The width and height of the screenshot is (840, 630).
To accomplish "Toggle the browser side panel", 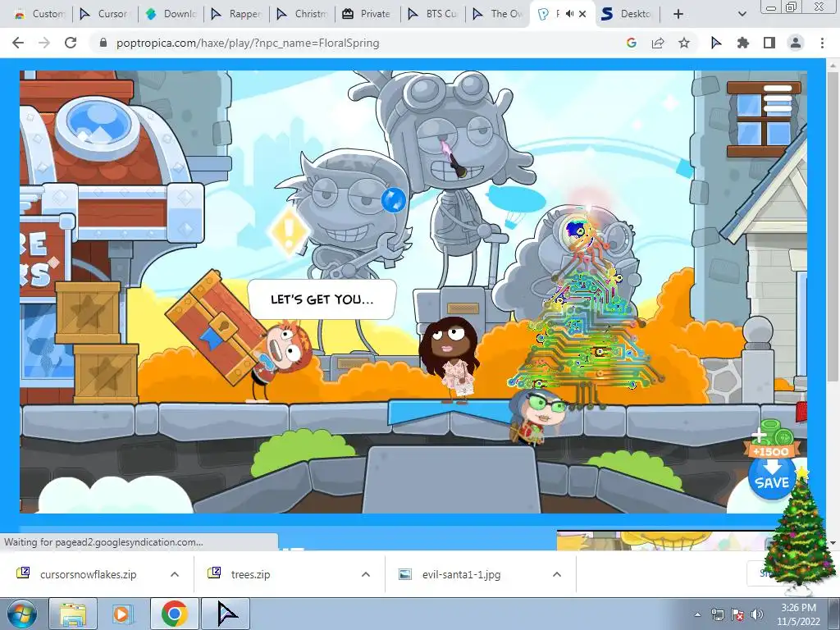I will click(x=769, y=43).
